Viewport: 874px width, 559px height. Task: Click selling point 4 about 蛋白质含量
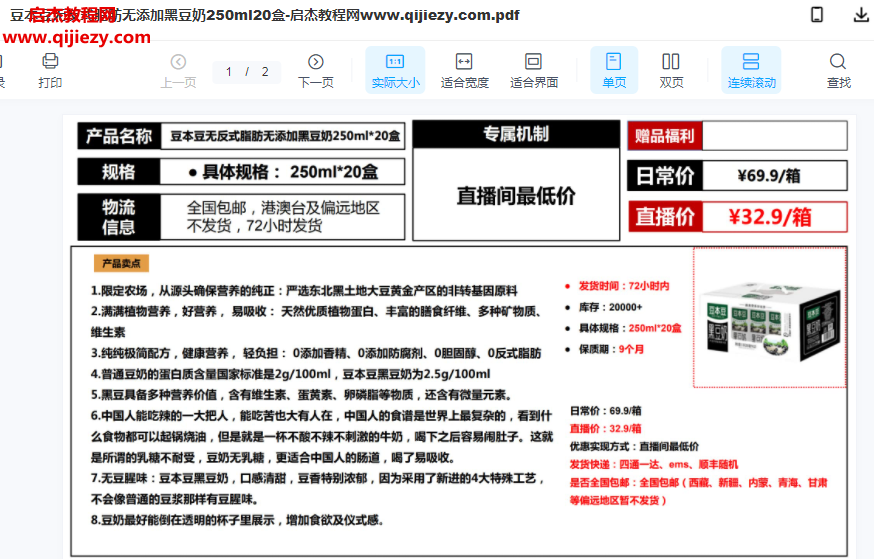coord(290,374)
